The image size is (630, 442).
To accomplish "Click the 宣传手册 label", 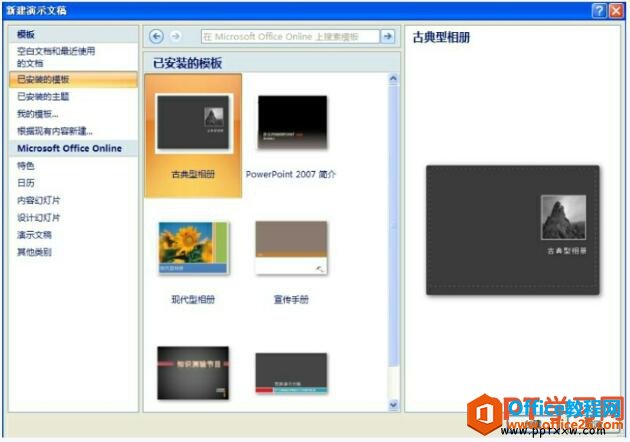I will [291, 299].
